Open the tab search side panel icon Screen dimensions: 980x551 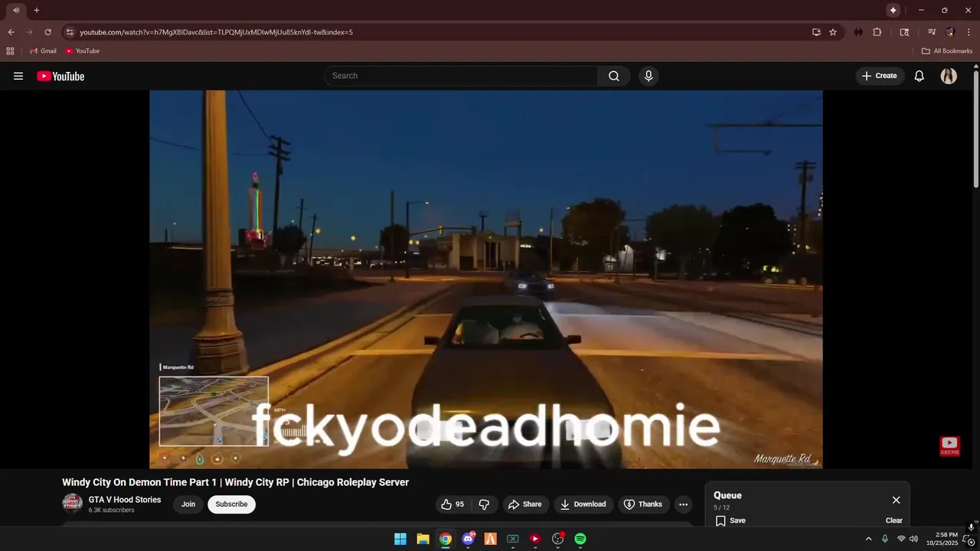tap(904, 32)
